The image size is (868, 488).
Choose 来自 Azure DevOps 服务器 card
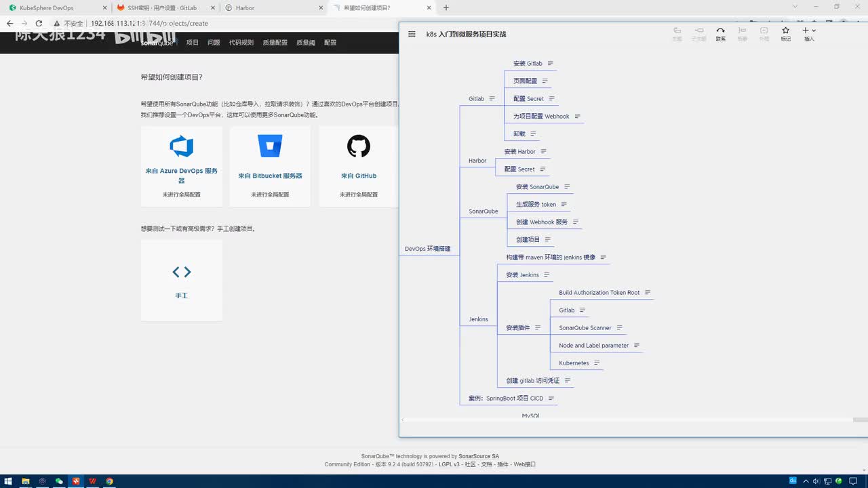coord(182,167)
